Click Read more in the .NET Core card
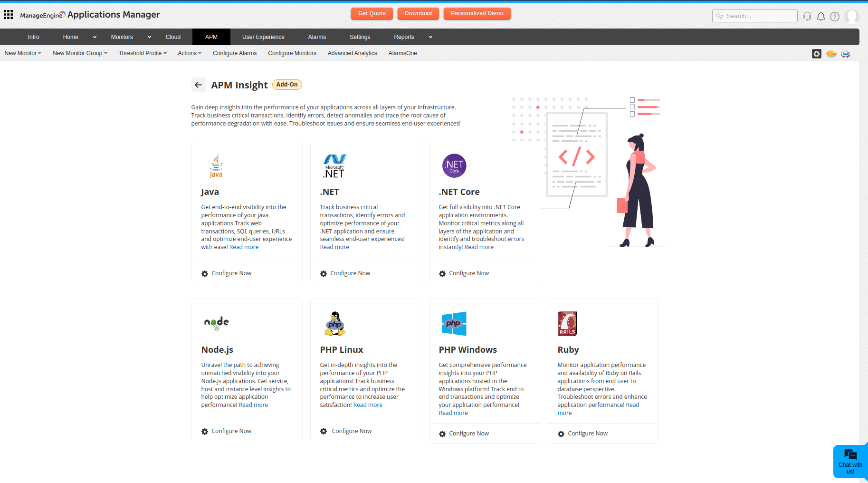This screenshot has width=868, height=483. tap(479, 247)
